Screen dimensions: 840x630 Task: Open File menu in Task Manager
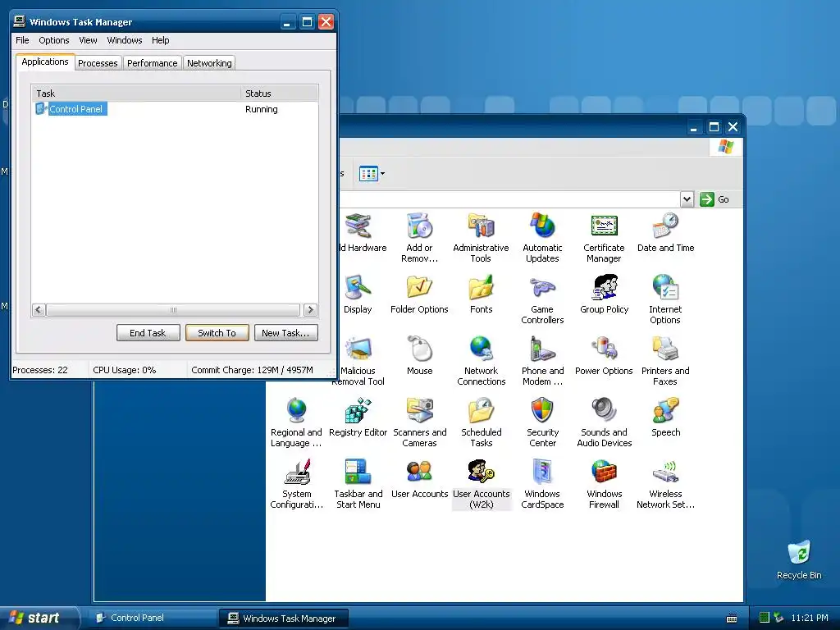click(22, 40)
